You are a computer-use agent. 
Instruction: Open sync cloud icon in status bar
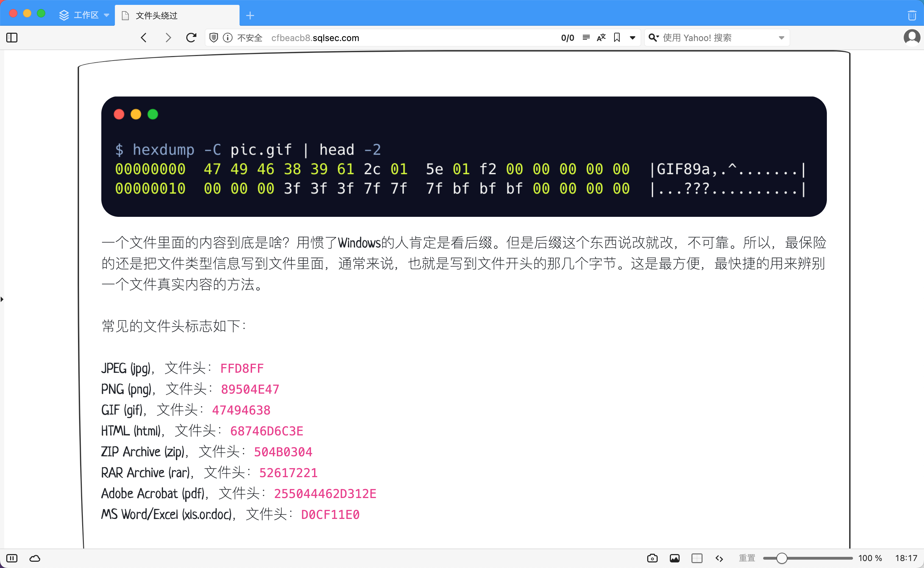[x=35, y=558]
